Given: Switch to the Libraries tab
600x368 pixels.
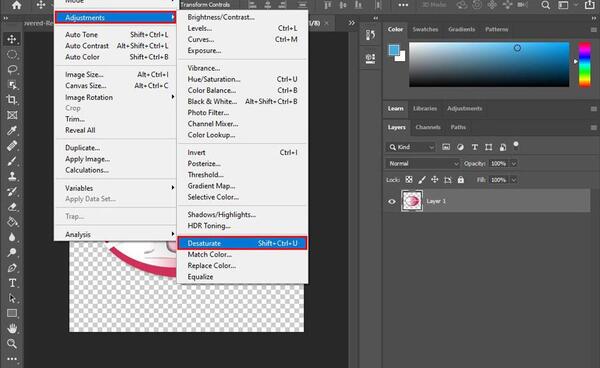Looking at the screenshot, I should click(425, 108).
